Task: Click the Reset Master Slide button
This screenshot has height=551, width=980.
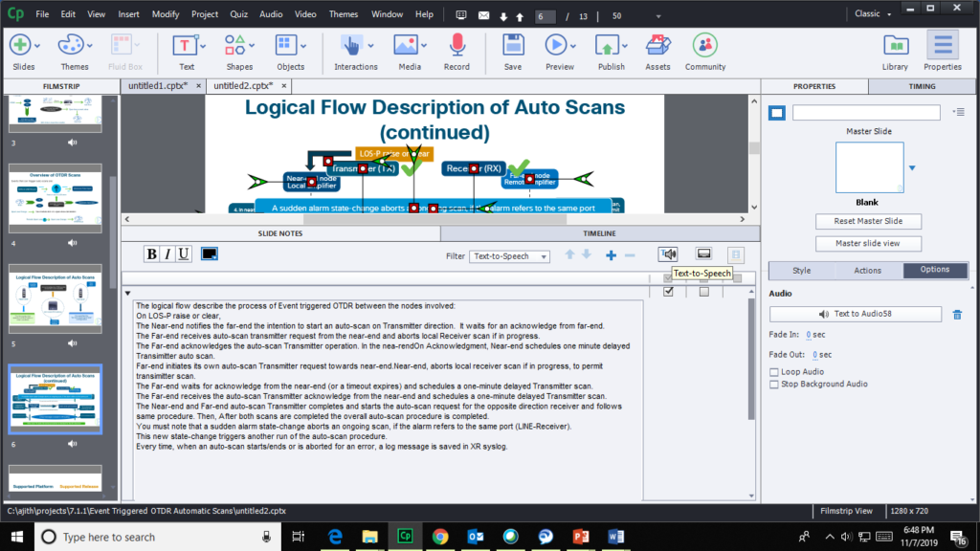Action: tap(868, 221)
